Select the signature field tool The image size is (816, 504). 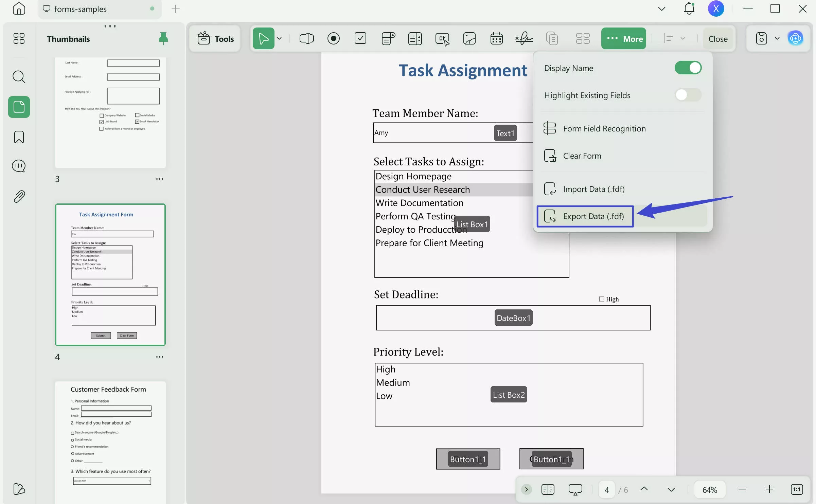(x=524, y=38)
